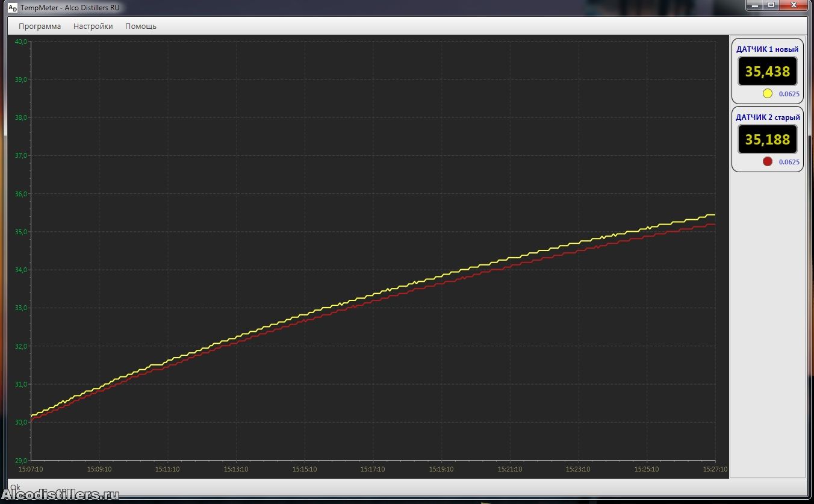The width and height of the screenshot is (814, 504).
Task: Maximize the TempMeter window
Action: coord(771,5)
